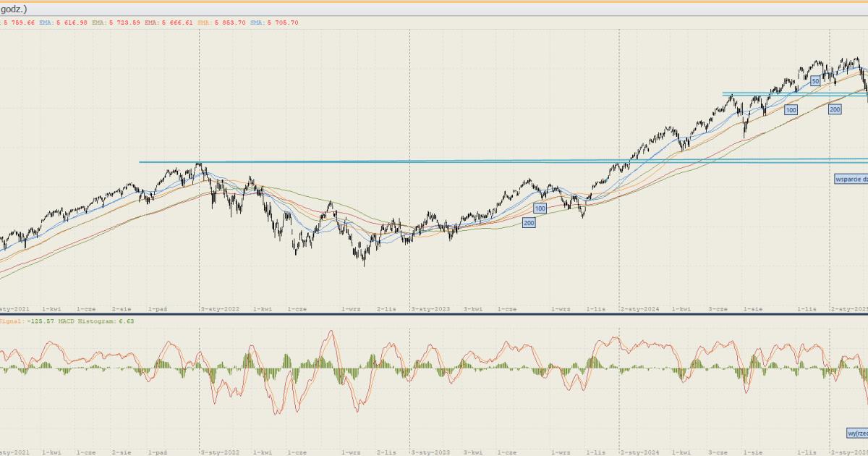Select the EMA 5 723.59 legend entry
Viewport: 868px width, 456px height.
click(116, 22)
